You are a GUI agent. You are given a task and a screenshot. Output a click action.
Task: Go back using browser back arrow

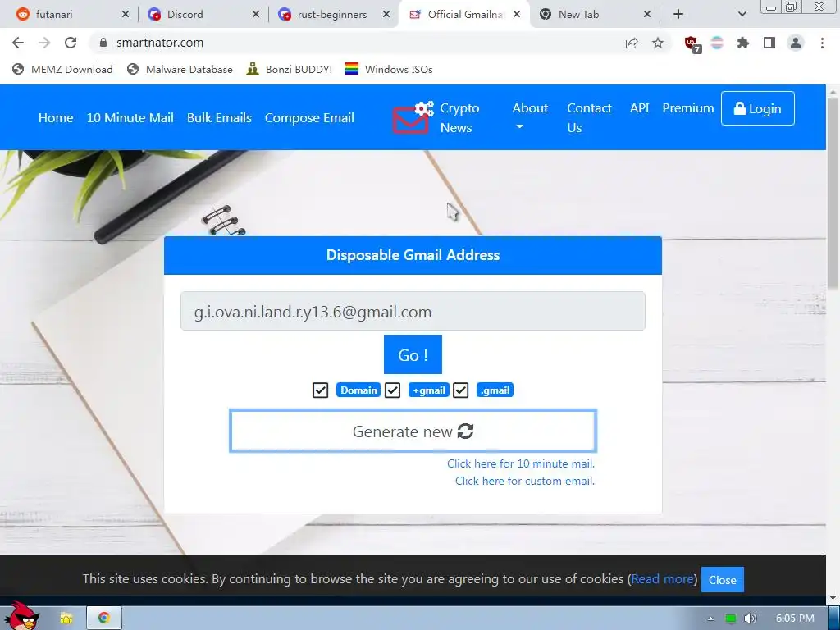pyautogui.click(x=18, y=43)
